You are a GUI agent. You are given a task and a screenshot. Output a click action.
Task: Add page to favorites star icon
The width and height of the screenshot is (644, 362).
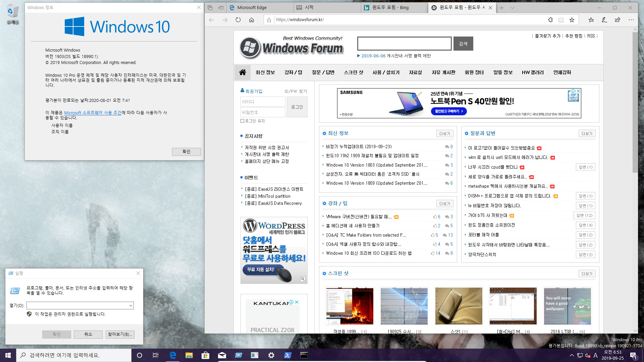(x=572, y=20)
